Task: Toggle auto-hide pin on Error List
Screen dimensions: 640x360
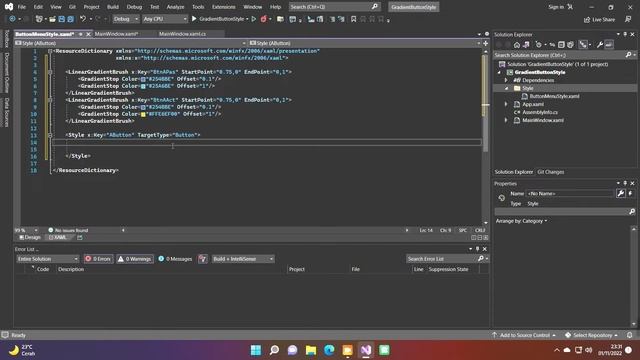Action: click(x=478, y=249)
